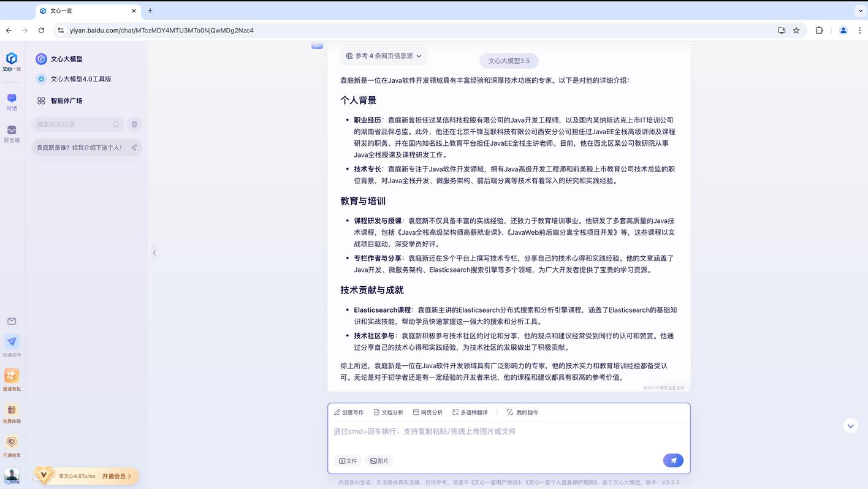Screen dimensions: 868x489
Task: Choose the 文档分析 tool
Action: pyautogui.click(x=389, y=412)
